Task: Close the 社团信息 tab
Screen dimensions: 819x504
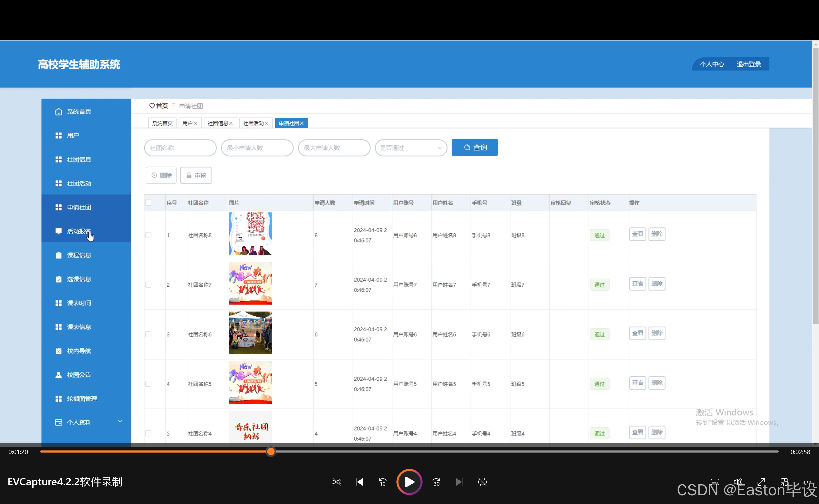Action: (231, 123)
